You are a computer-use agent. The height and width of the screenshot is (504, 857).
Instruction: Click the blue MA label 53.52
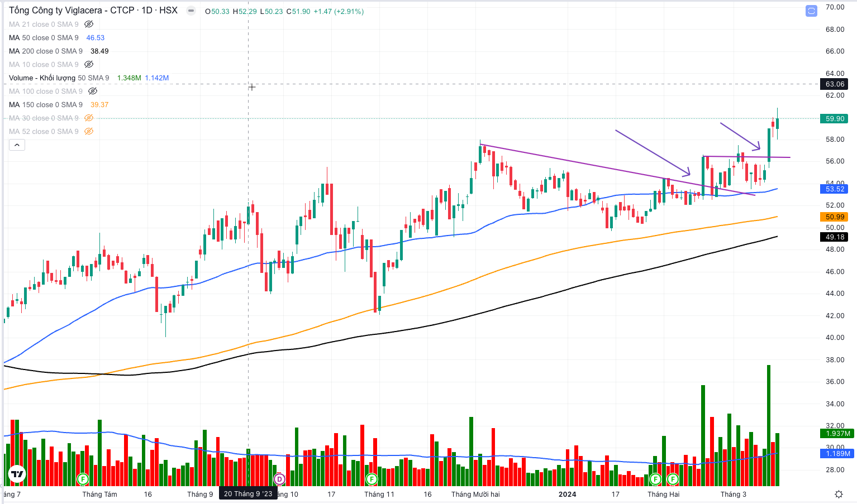[x=835, y=189]
